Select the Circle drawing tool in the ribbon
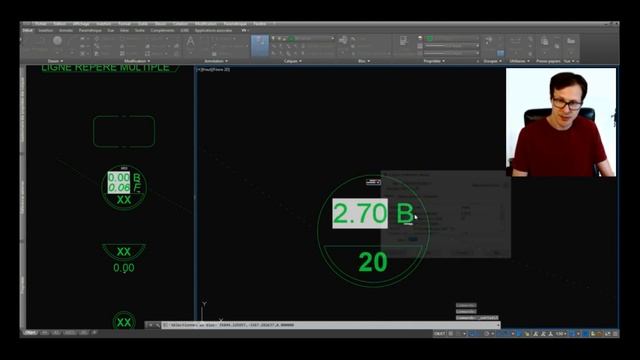 pos(58,40)
